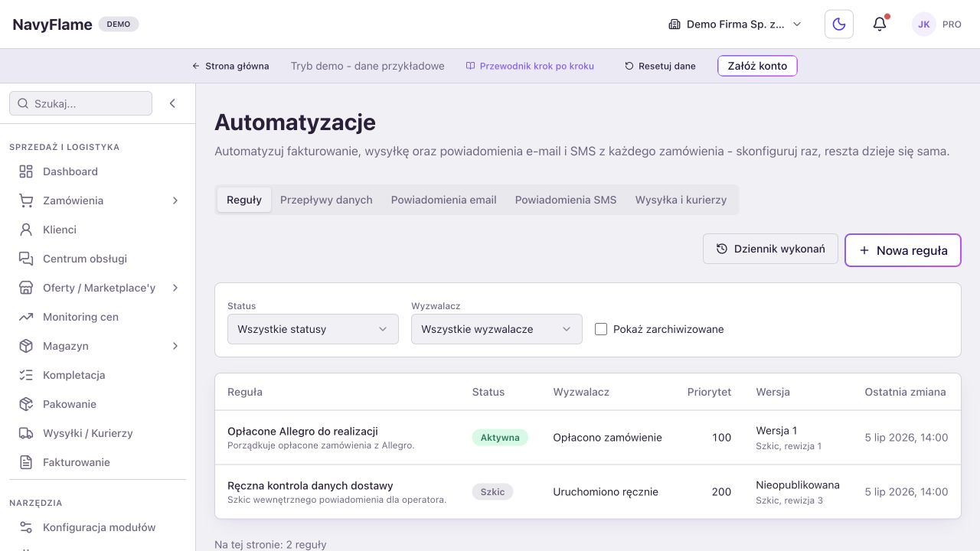Click Aktywna status badge
980x551 pixels.
[x=500, y=438]
